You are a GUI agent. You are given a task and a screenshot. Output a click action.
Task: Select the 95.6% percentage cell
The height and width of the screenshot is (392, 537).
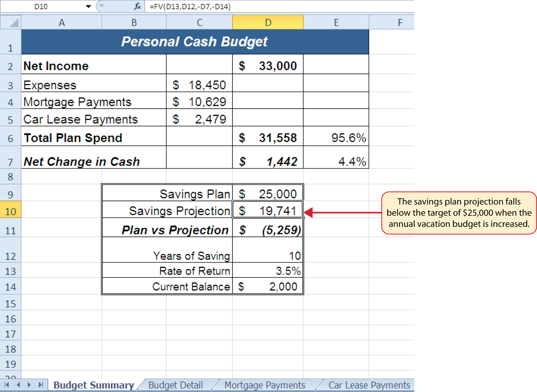[336, 136]
